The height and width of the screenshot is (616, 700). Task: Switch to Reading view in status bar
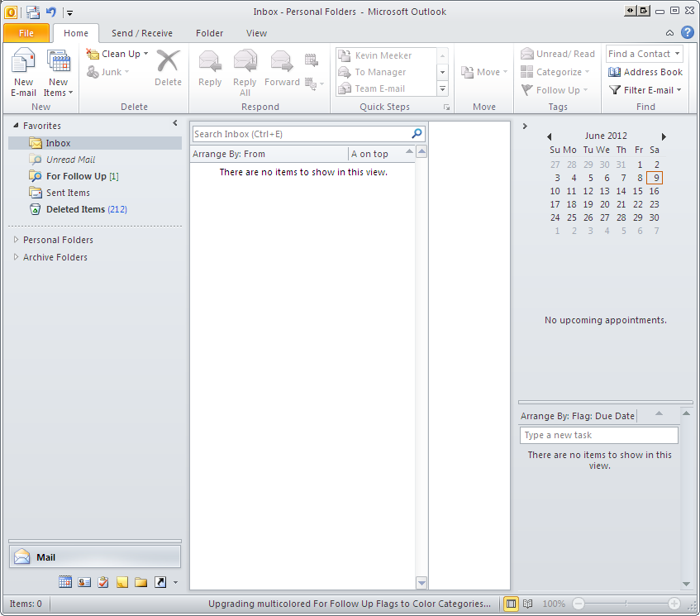pyautogui.click(x=528, y=604)
